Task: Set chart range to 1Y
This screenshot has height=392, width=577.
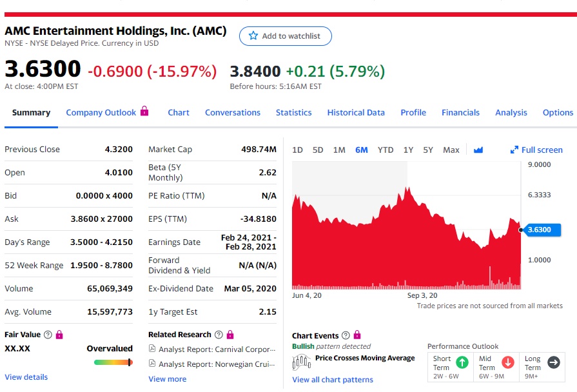Action: point(408,150)
